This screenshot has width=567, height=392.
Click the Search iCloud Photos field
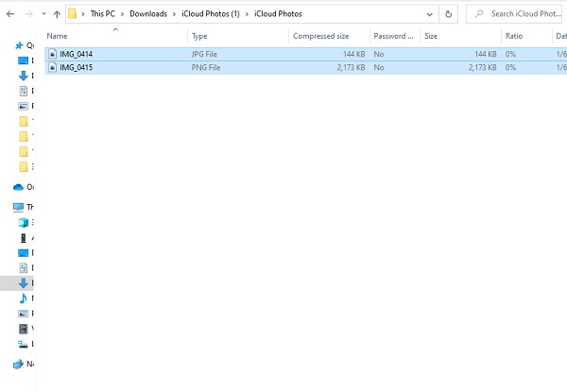click(520, 14)
